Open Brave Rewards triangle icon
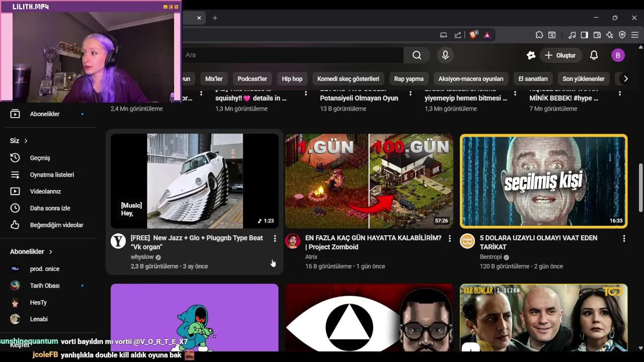This screenshot has height=362, width=644. coord(487,35)
